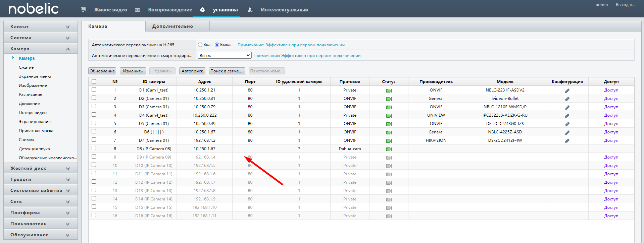Expand the Тревоги section

coord(41,179)
